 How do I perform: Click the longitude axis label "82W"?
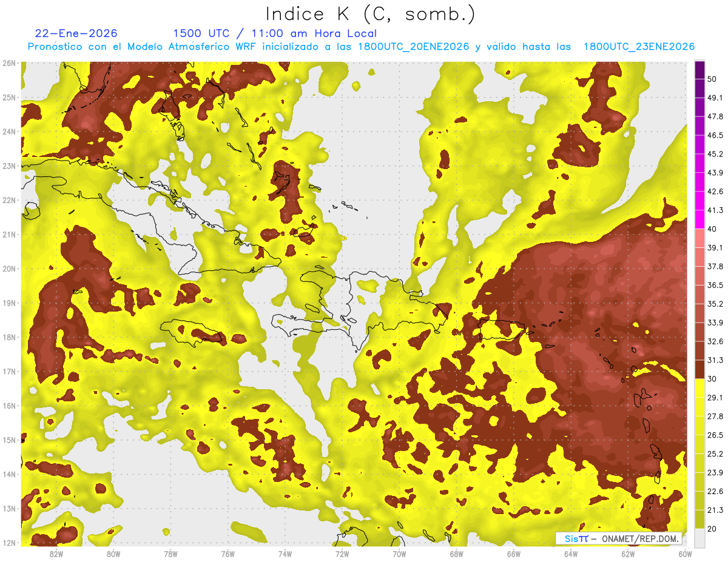(x=56, y=554)
